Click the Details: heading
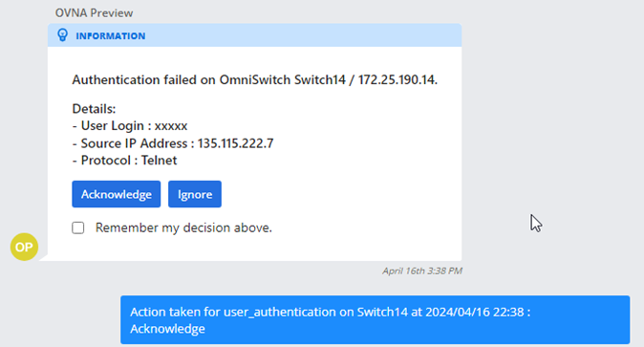 coord(94,109)
